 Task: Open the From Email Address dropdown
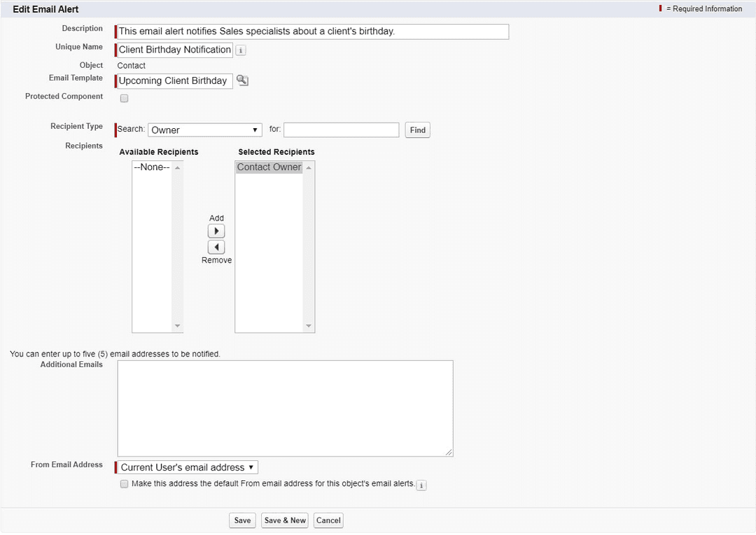(187, 466)
